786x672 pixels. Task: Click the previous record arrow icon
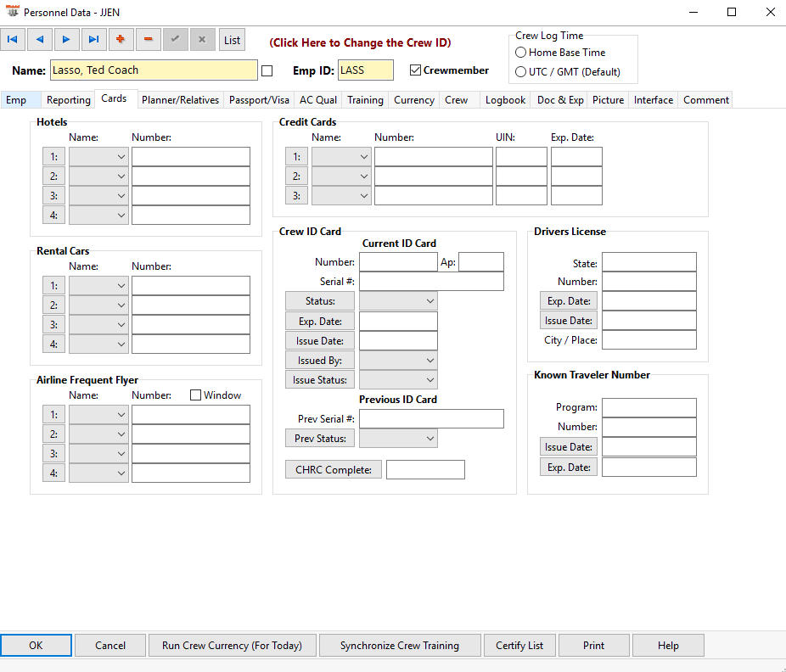[39, 40]
